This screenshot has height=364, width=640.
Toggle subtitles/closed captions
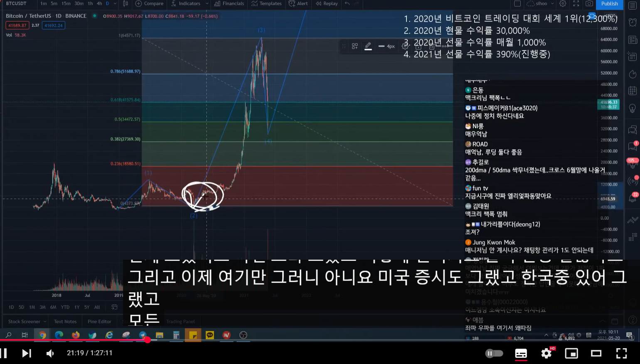[521, 353]
